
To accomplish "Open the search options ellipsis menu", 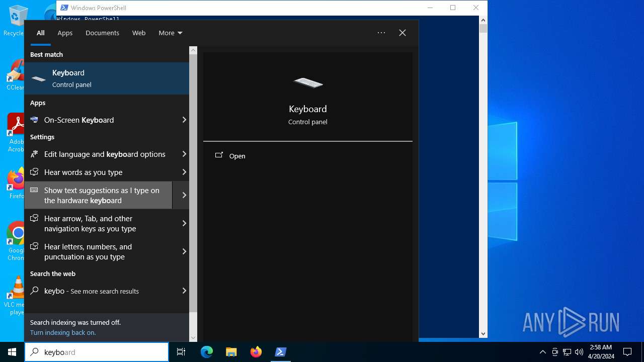I will pyautogui.click(x=381, y=33).
